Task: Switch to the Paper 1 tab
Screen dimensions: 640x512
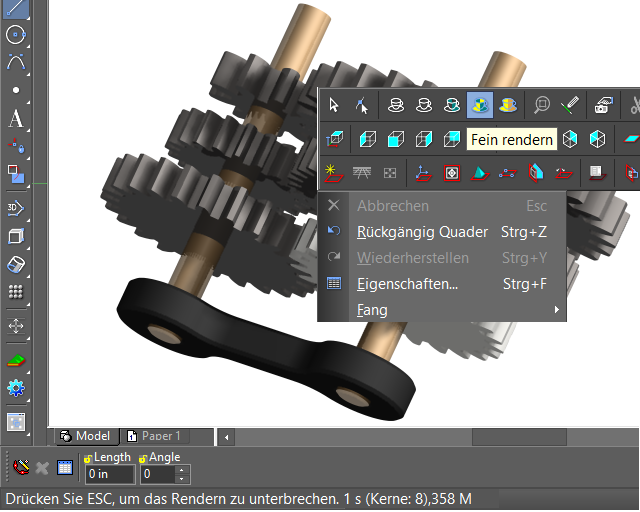Action: tap(154, 436)
